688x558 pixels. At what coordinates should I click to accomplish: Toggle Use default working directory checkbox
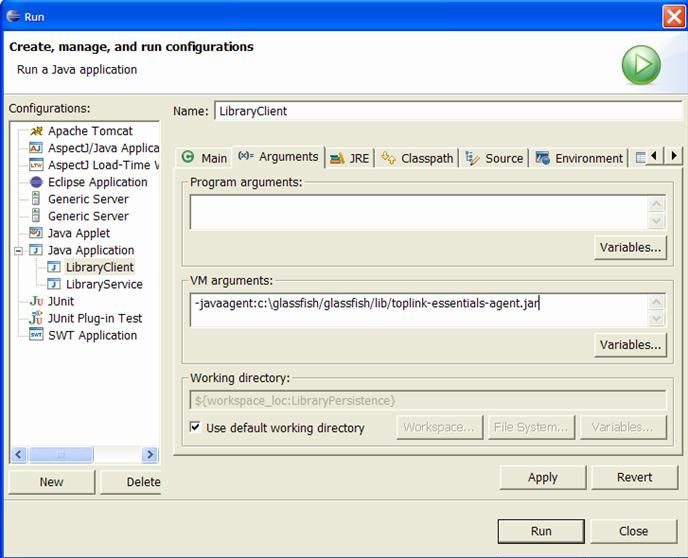[x=196, y=427]
